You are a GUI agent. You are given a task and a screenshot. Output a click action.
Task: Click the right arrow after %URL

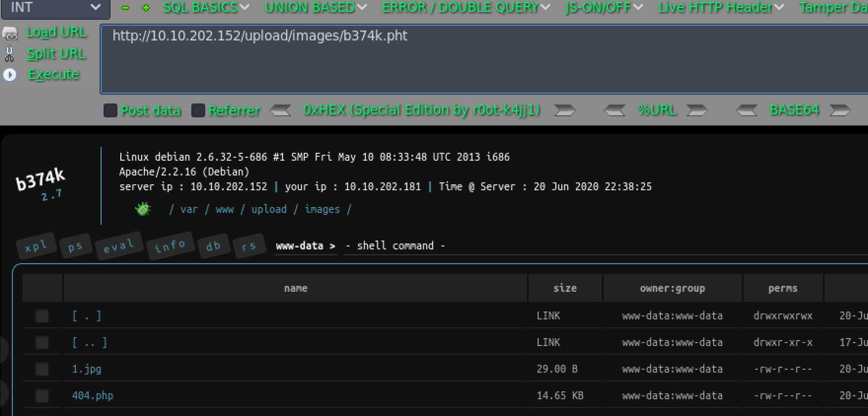coord(697,110)
